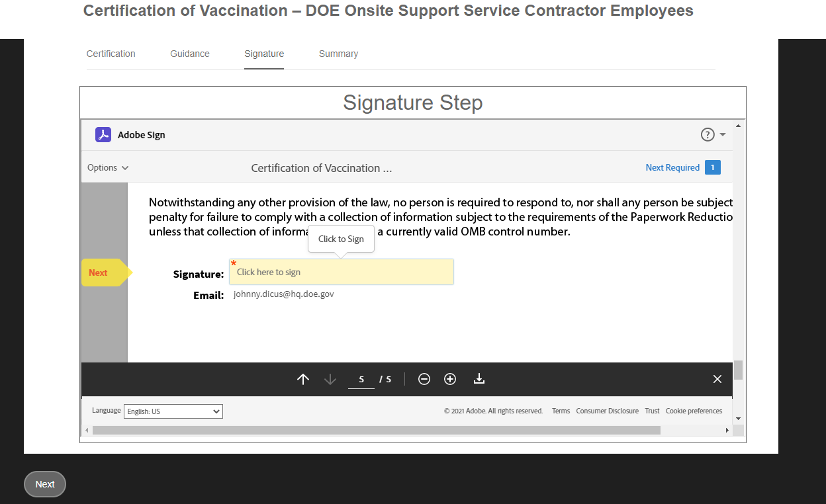Image resolution: width=826 pixels, height=504 pixels.
Task: Click the signature field to sign
Action: [342, 272]
